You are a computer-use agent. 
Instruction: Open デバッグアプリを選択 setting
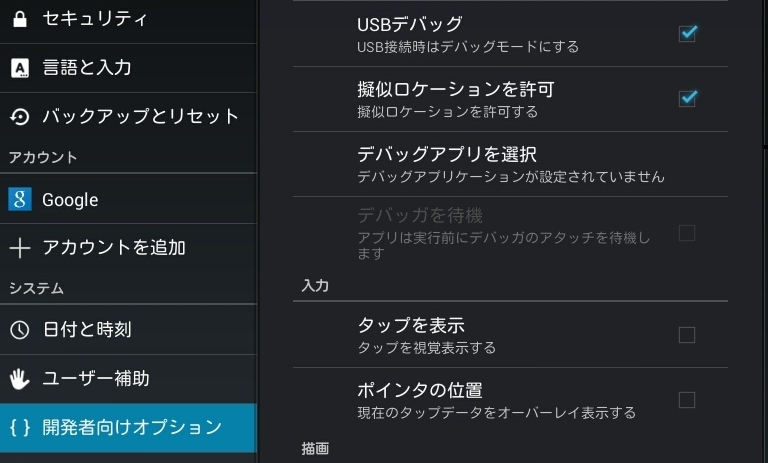(447, 154)
